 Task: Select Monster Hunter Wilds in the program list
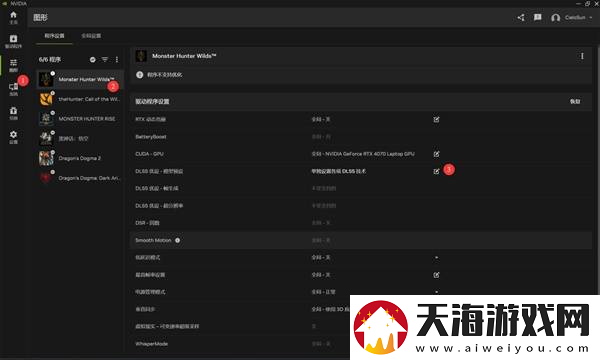pyautogui.click(x=80, y=79)
